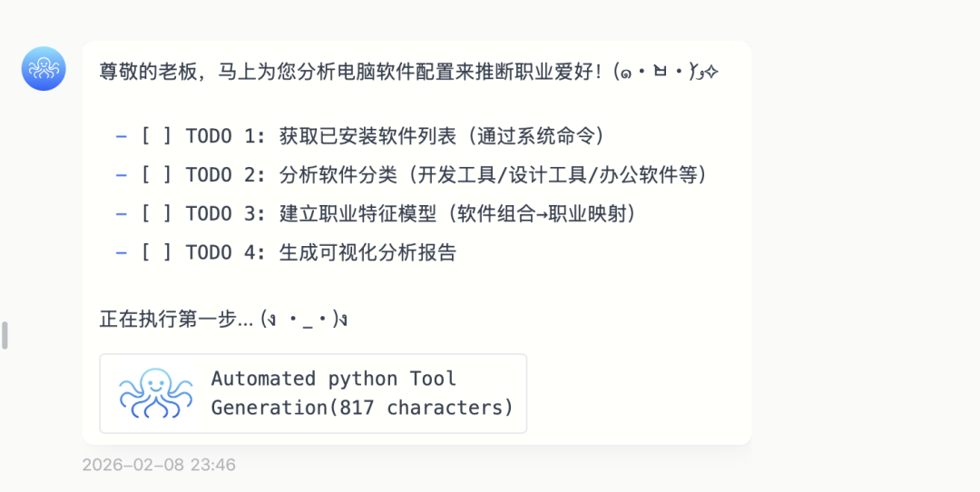
Task: Click the dash bullet before TODO 1
Action: click(x=121, y=136)
